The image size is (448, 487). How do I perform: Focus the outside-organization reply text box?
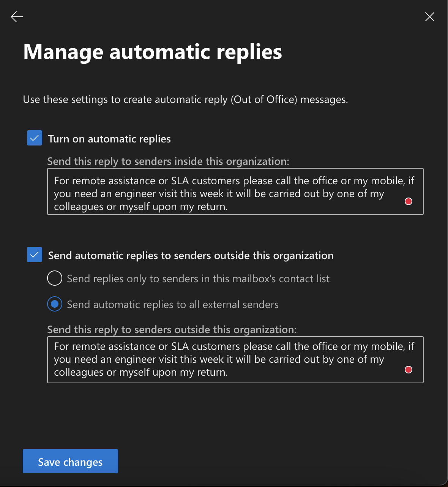pos(228,359)
